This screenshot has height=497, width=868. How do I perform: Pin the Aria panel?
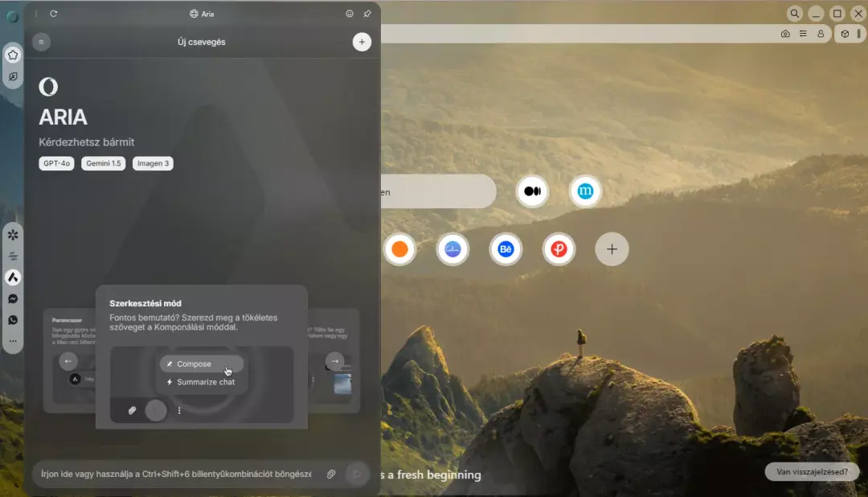(367, 14)
